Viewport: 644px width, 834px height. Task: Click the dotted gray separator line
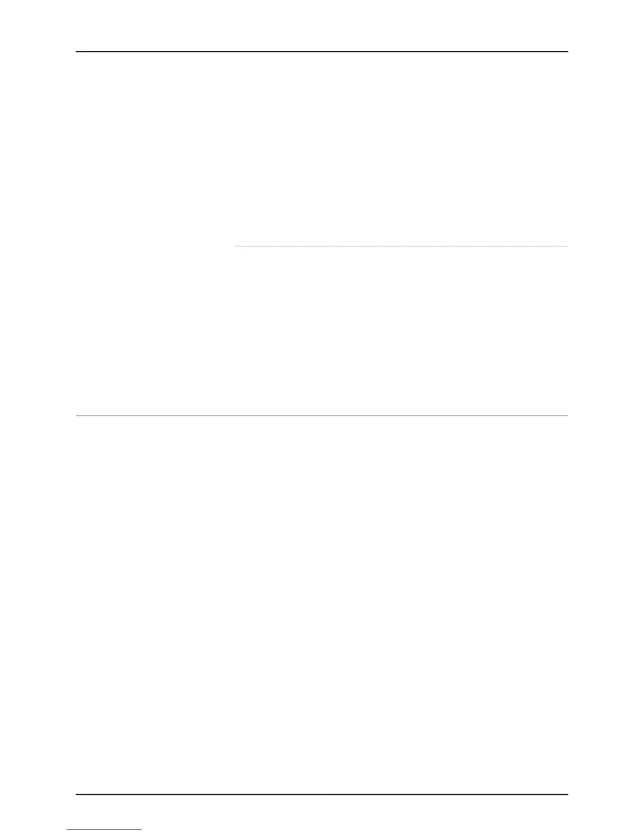click(x=402, y=246)
